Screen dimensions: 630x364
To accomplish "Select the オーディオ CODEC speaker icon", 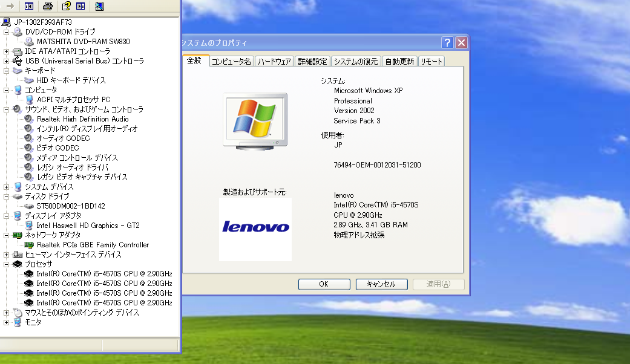I will coord(28,138).
